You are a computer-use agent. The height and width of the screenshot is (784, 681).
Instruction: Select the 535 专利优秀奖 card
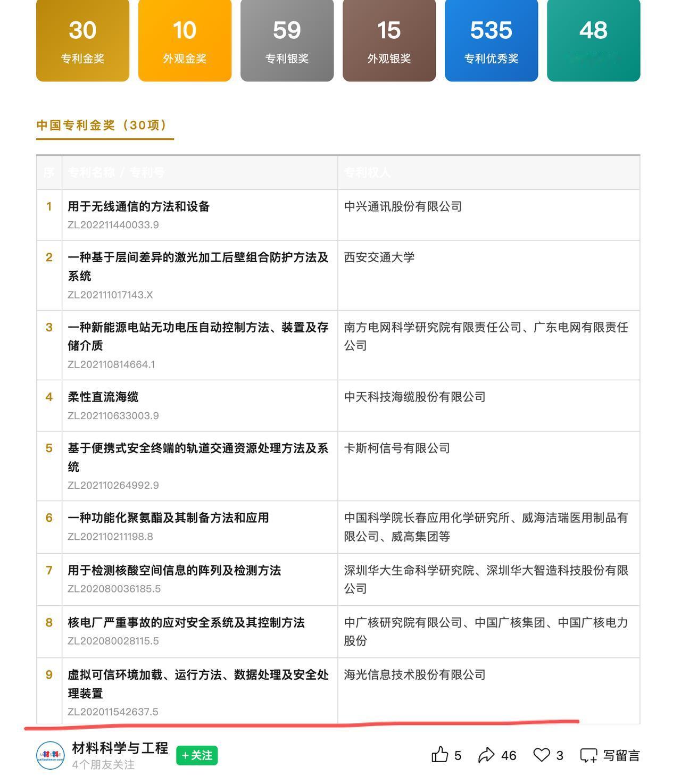491,40
